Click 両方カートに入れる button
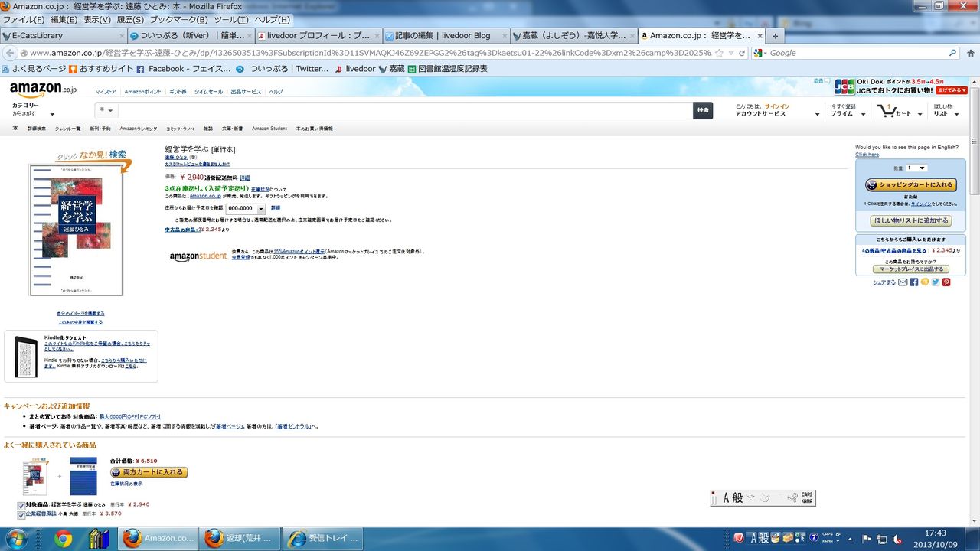Viewport: 980px width, 551px height. [149, 472]
